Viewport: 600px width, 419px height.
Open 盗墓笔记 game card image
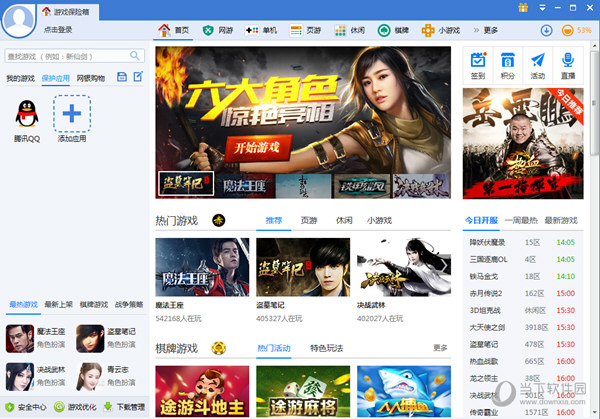coord(303,267)
